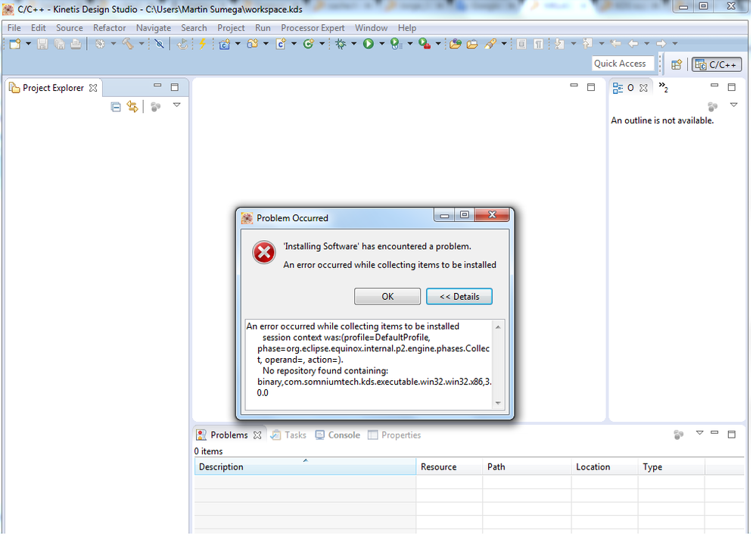This screenshot has height=549, width=756.
Task: Click the New C/C++ Project icon
Action: click(x=224, y=44)
